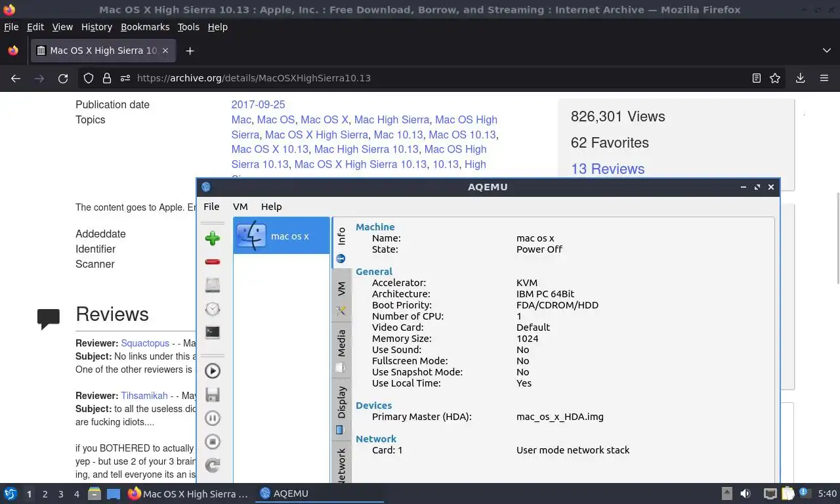Click the 'Mac OS X 10.13' topic link
The image size is (840, 504).
[270, 149]
